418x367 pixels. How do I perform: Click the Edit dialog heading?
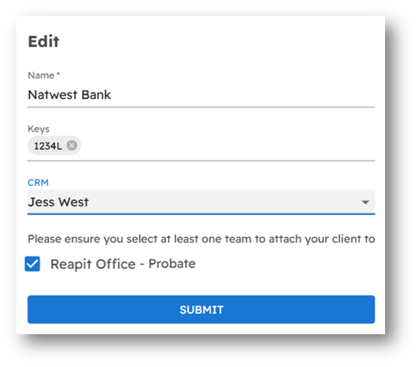click(44, 42)
